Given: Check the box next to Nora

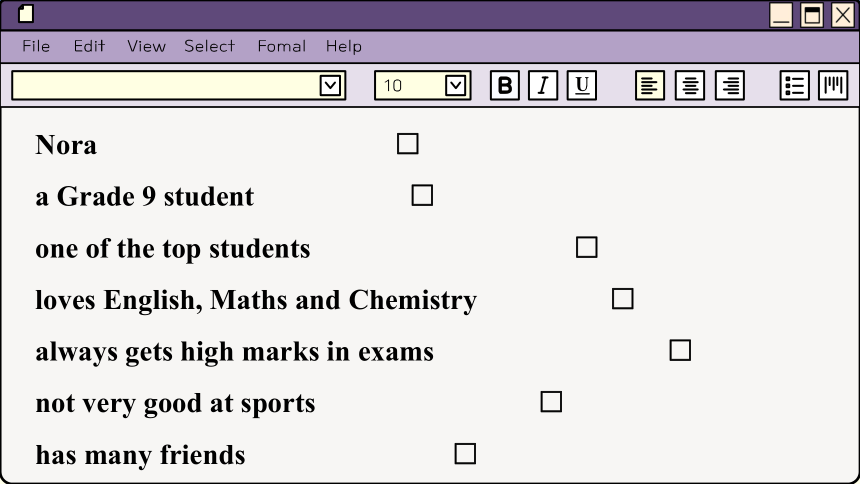Looking at the screenshot, I should [408, 144].
